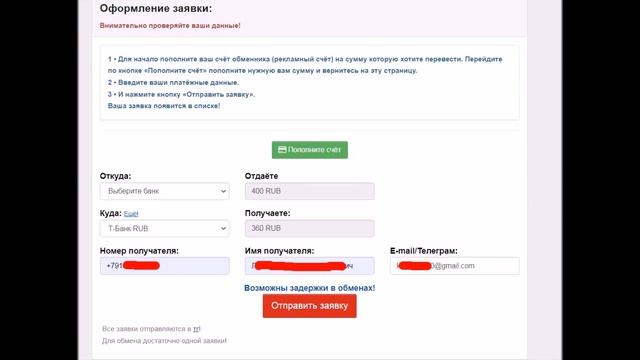Click the Отдаёте 400 RUB field
This screenshot has height=360, width=640.
pos(309,191)
